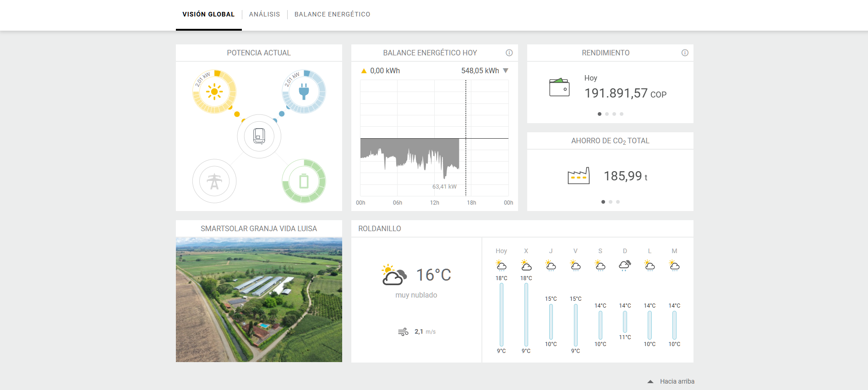The image size is (868, 390).
Task: Click the gray down triangle beside 548,05 kWh
Action: click(506, 70)
